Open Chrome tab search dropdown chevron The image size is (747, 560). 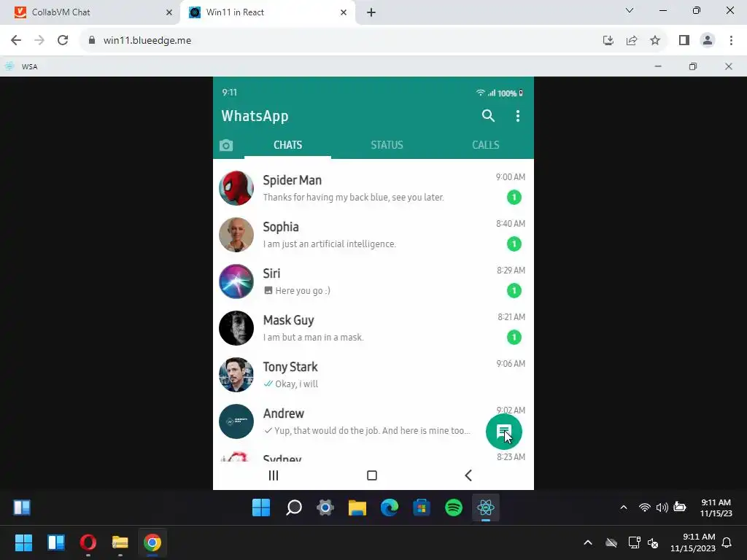click(x=630, y=10)
